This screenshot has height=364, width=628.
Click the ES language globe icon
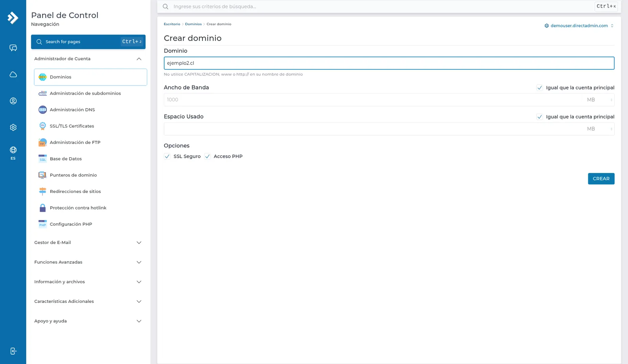(13, 153)
